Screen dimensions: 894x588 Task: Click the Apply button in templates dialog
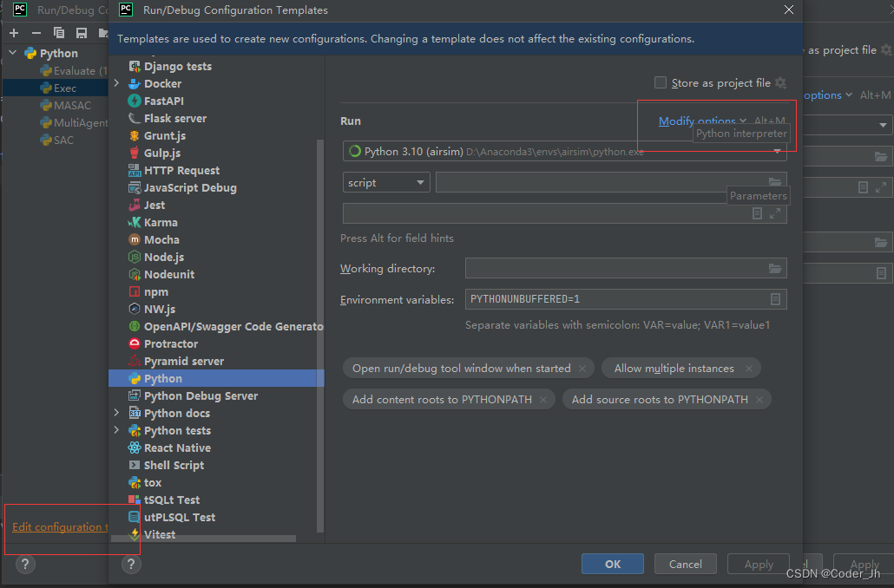[759, 564]
